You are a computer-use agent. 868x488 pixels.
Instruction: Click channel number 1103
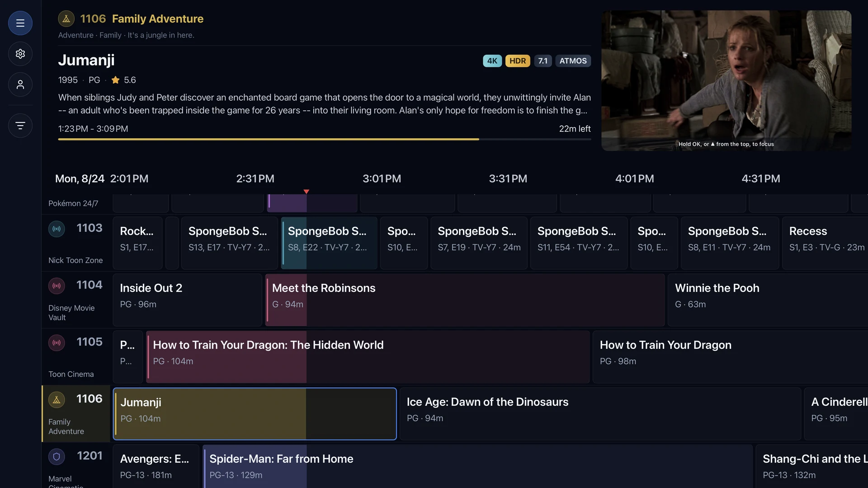pyautogui.click(x=90, y=228)
